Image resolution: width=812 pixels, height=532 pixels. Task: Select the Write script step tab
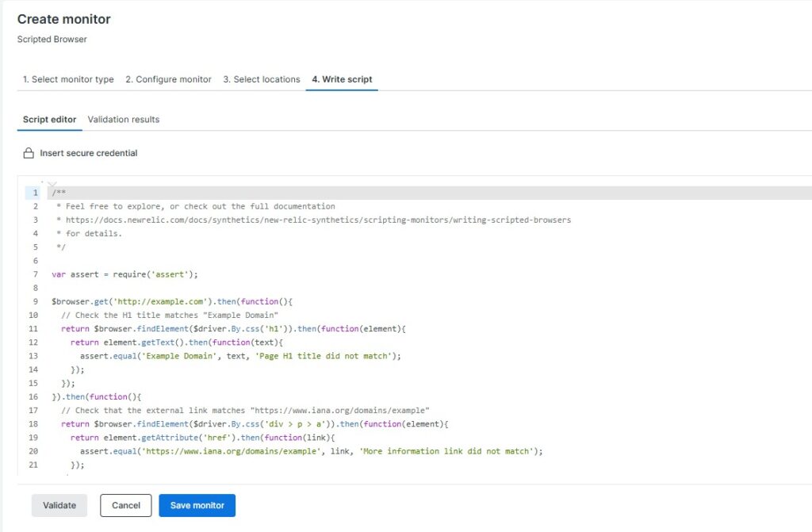click(x=342, y=79)
